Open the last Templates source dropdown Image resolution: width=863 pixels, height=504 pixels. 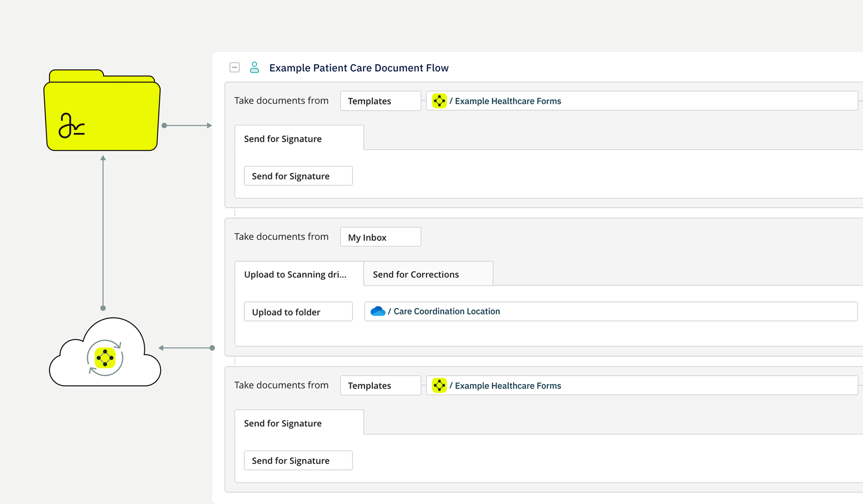(380, 386)
